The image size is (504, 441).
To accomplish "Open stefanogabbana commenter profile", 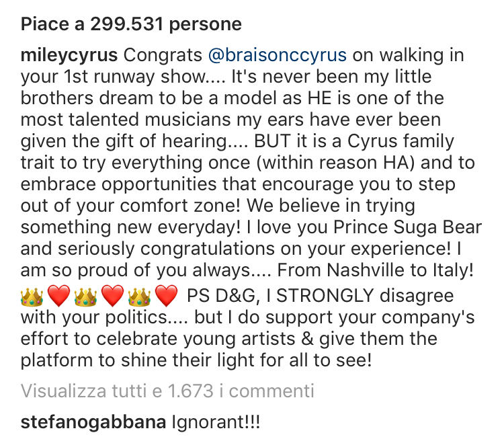I will coord(93,422).
